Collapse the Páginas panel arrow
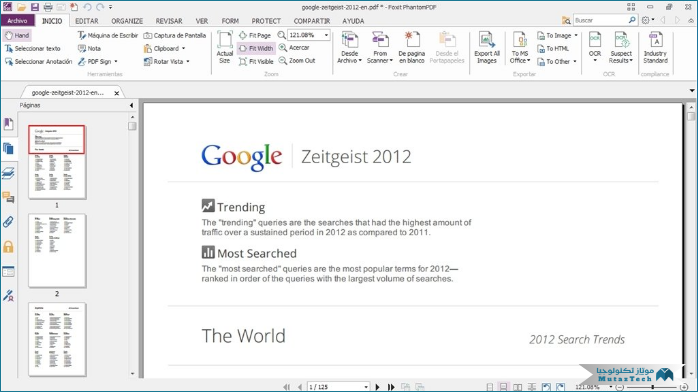 pos(131,105)
